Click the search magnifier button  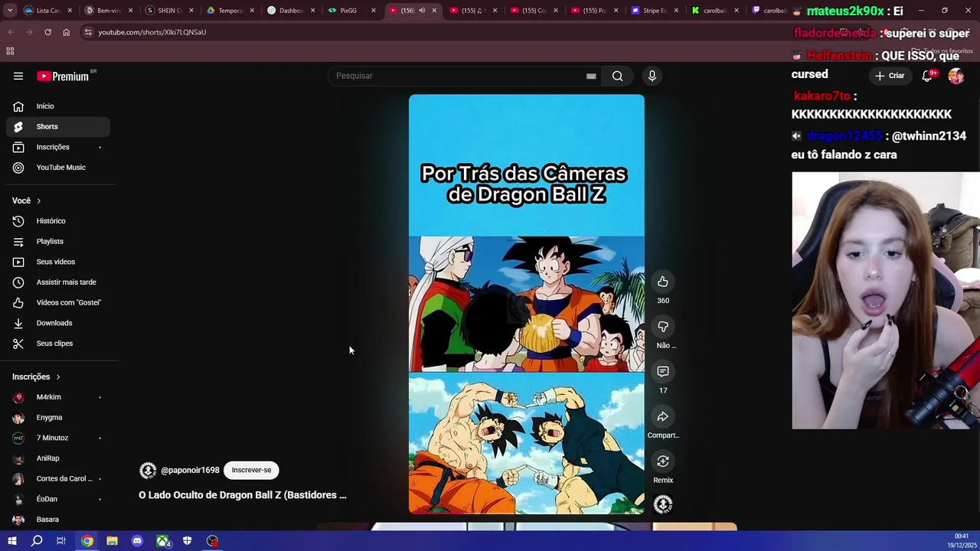[x=617, y=76]
